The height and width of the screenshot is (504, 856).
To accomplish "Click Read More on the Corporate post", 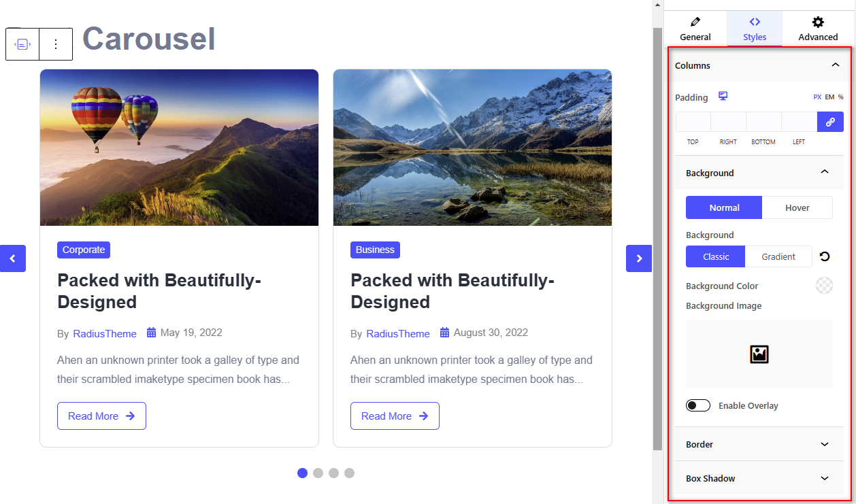I will (x=101, y=416).
